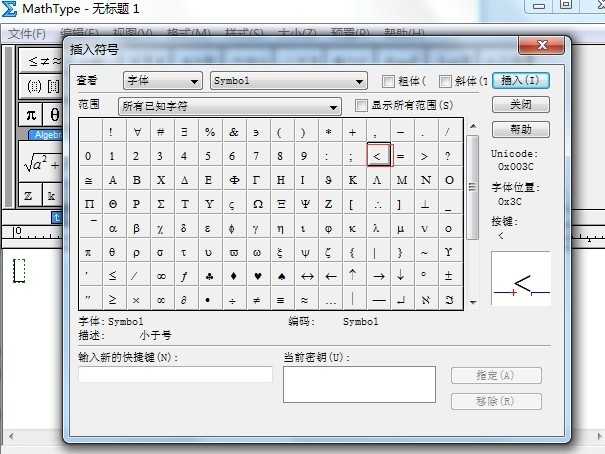Image resolution: width=605 pixels, height=454 pixels.
Task: Open the 文件(F) menu
Action: pos(27,34)
